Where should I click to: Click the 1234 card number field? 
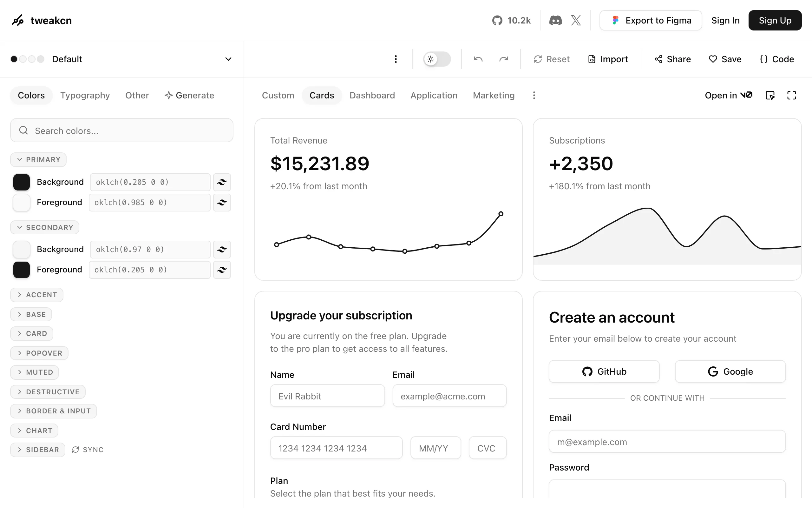pos(336,448)
